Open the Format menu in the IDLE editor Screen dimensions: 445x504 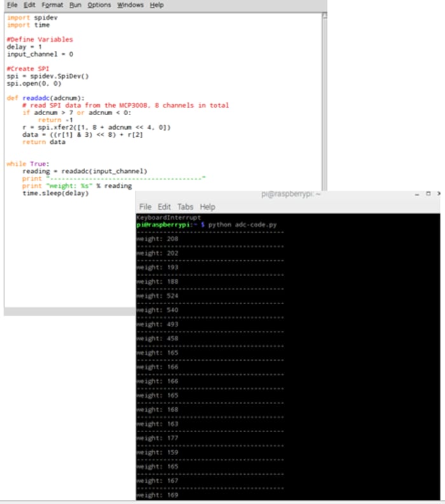click(x=52, y=5)
